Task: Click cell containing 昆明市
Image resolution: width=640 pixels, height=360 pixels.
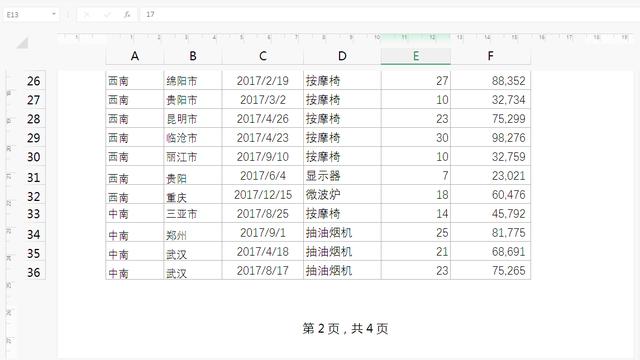Action: [x=193, y=118]
